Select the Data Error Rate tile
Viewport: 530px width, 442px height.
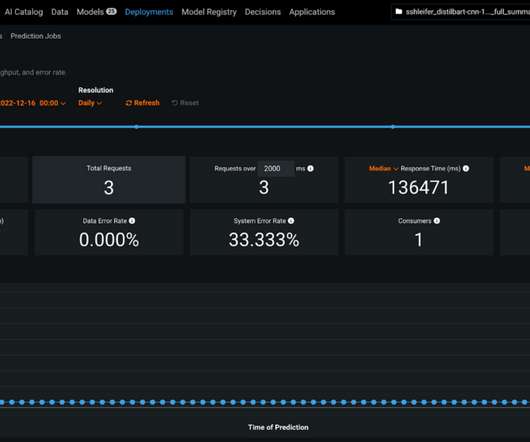click(109, 232)
